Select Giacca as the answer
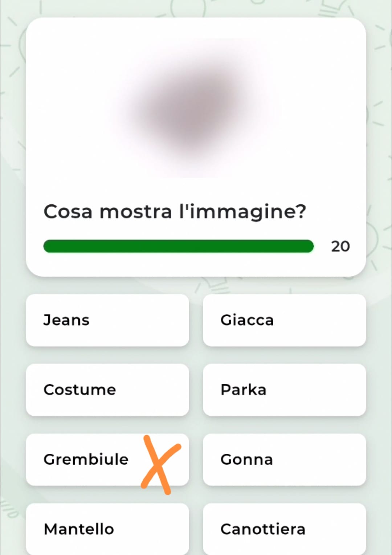This screenshot has width=392, height=555. click(284, 320)
